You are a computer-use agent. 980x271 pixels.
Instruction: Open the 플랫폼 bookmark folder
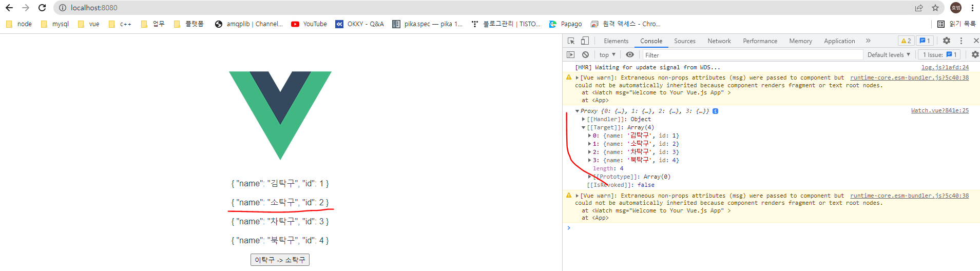pos(189,24)
